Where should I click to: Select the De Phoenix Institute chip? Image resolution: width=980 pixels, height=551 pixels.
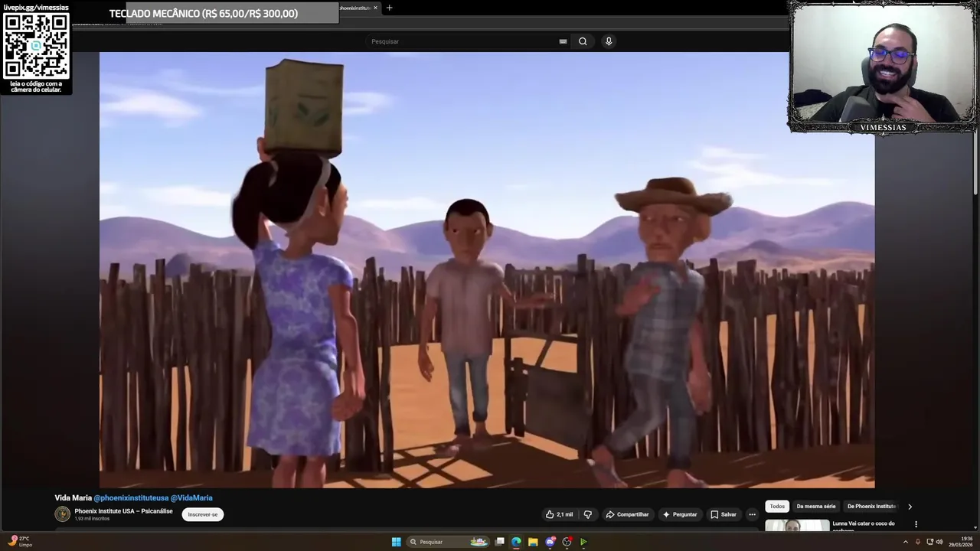[871, 506]
